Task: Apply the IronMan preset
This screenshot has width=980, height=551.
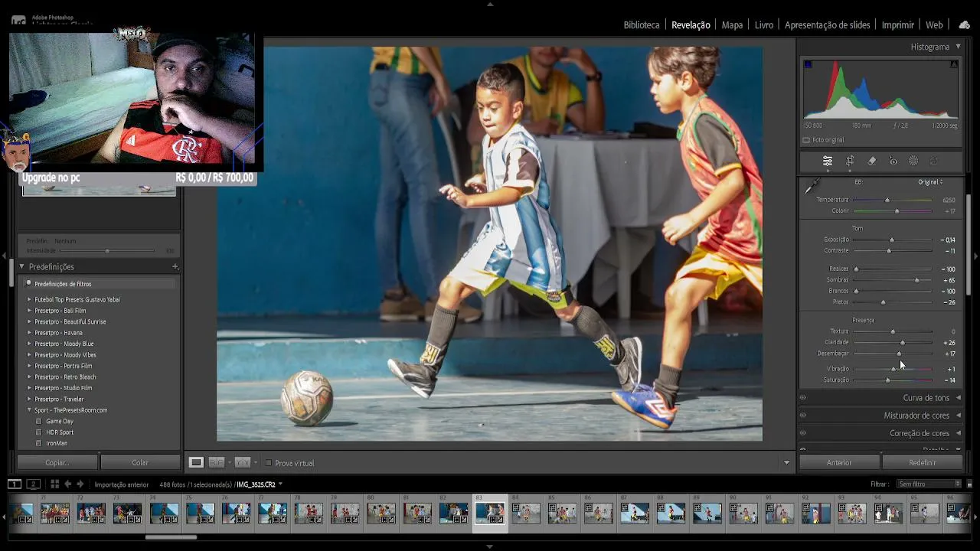Action: click(57, 443)
